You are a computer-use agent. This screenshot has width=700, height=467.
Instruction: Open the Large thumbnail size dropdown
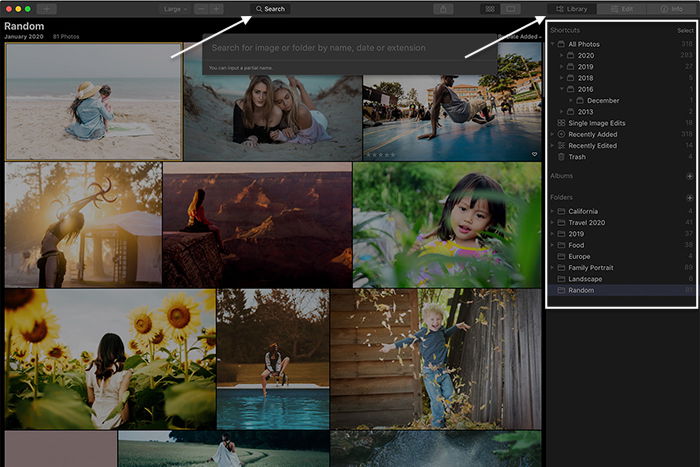(175, 9)
